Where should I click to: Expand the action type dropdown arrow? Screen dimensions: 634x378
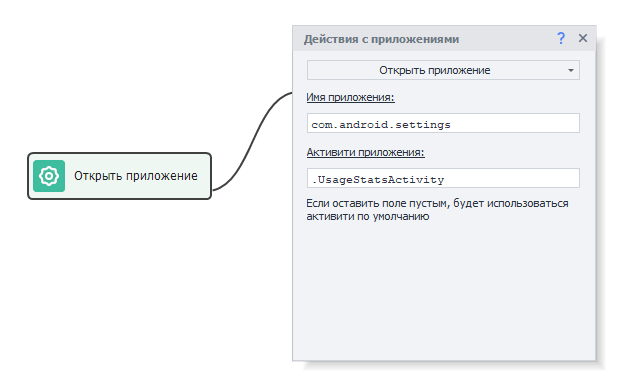(571, 70)
